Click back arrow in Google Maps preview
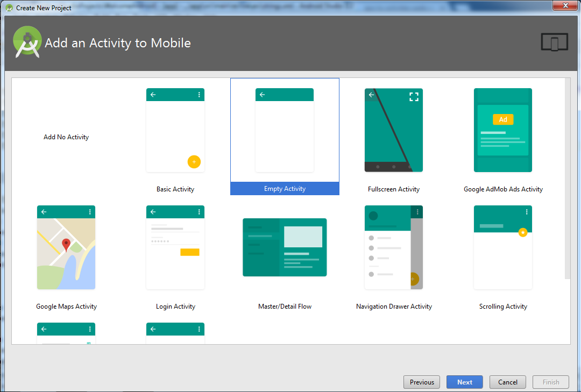Screen dimensions: 581x392 coord(44,212)
